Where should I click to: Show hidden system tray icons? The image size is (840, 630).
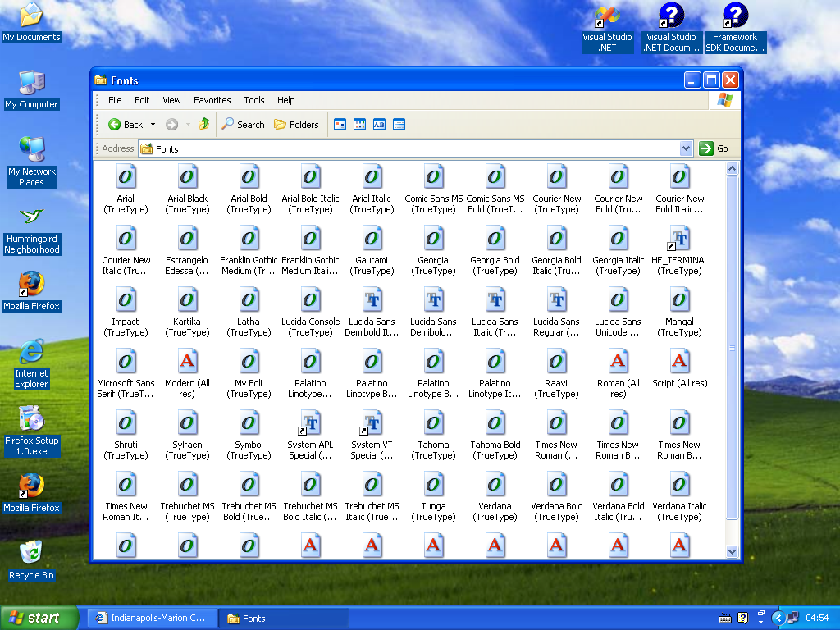[x=778, y=619]
